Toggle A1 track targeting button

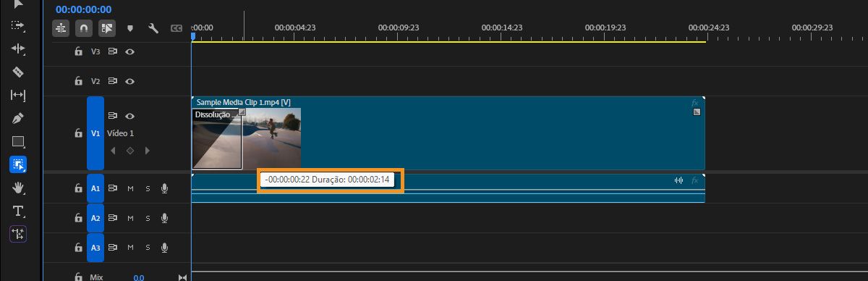pyautogui.click(x=95, y=188)
